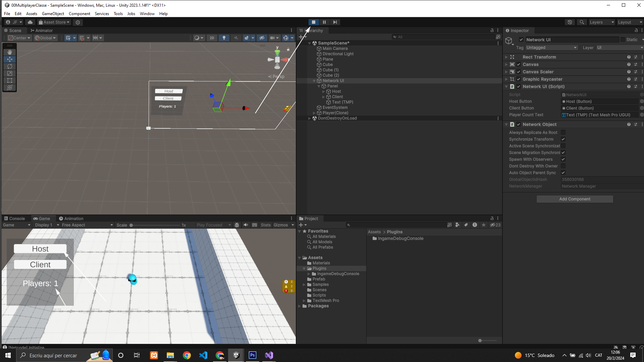
Task: Open Undo History icon
Action: 570,22
